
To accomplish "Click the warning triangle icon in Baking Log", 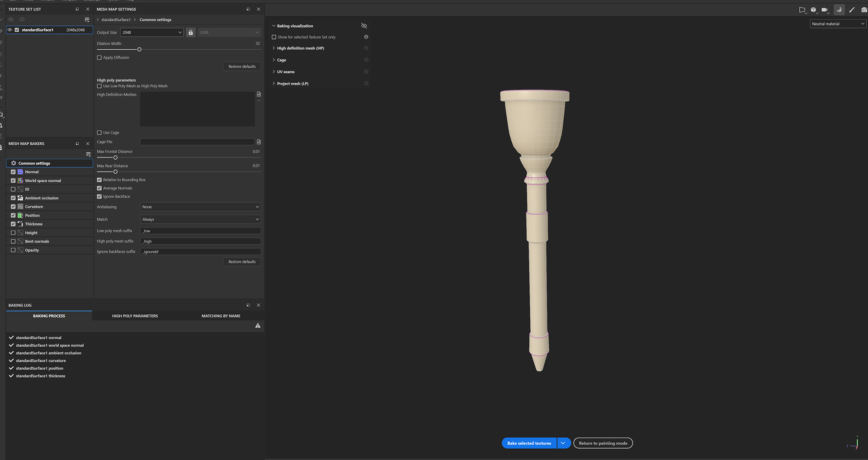I will (258, 326).
